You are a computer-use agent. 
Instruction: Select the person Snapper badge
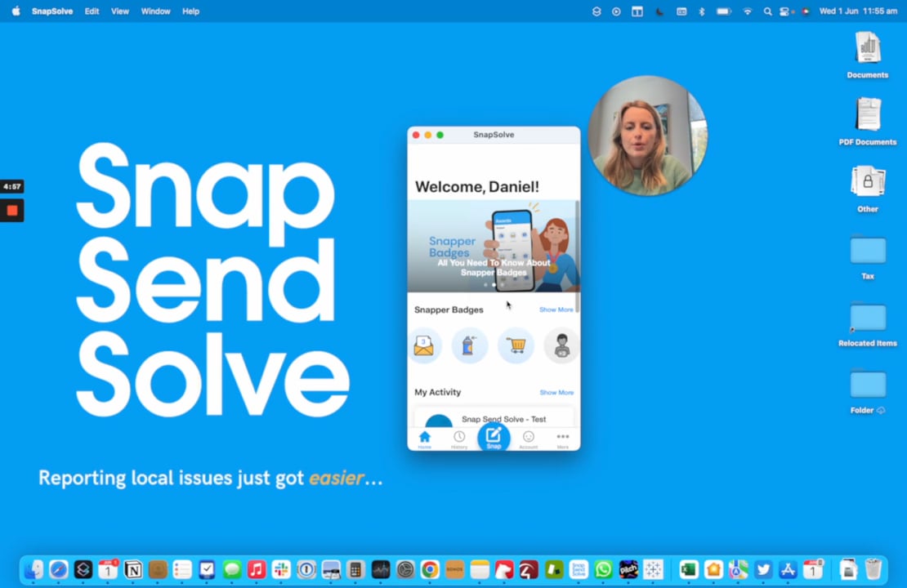click(561, 345)
